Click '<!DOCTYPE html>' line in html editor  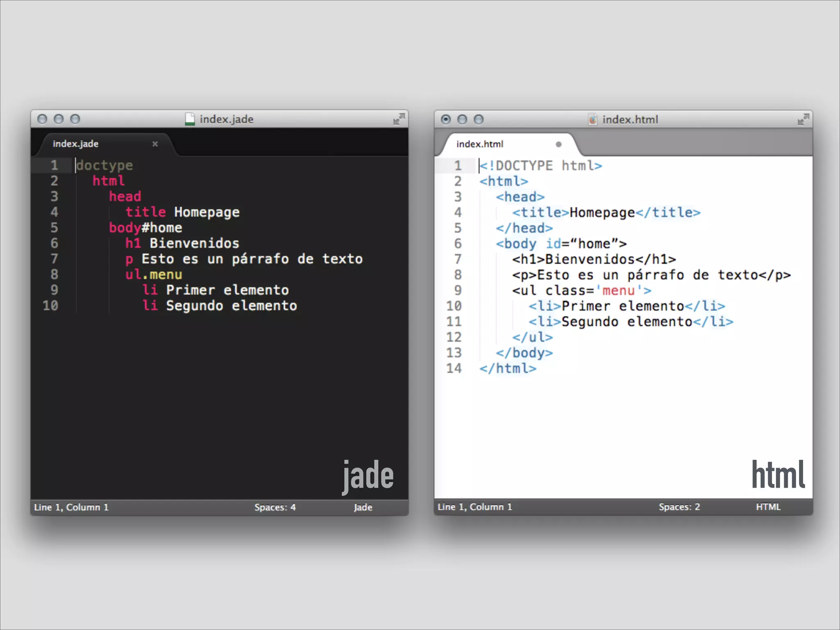coord(541,166)
